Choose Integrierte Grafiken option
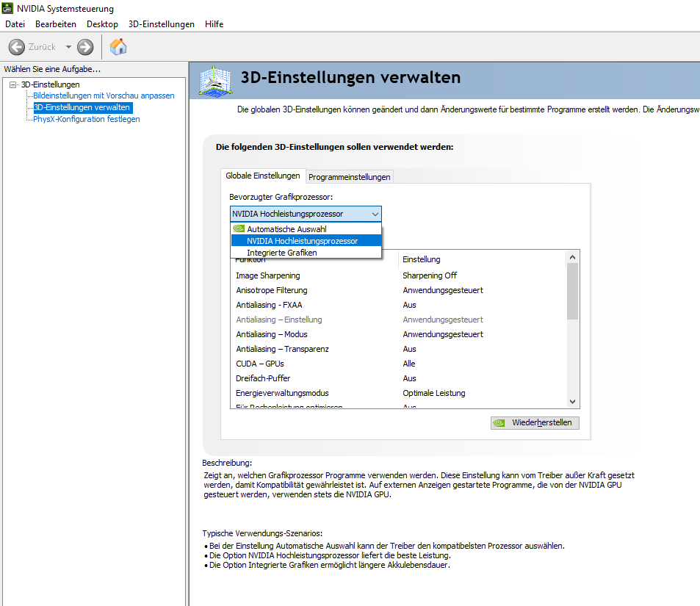 tap(306, 253)
